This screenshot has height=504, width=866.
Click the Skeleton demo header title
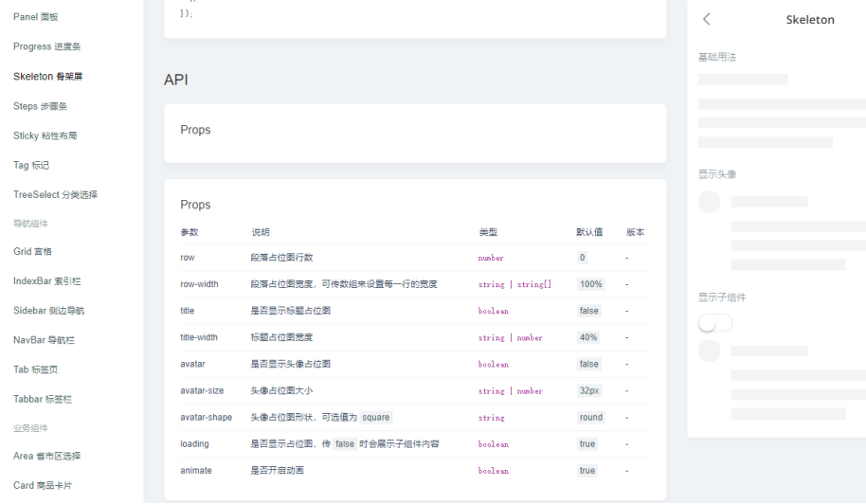coord(810,20)
